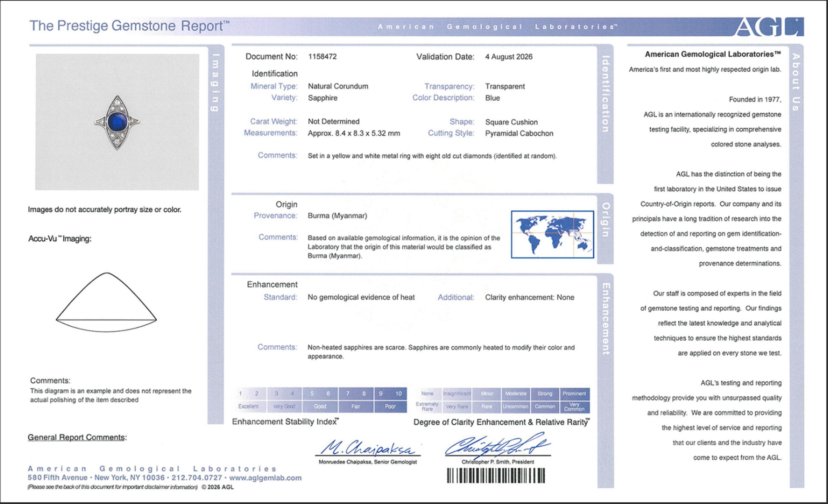Click the Variety value 'Sapphire'

(x=323, y=98)
